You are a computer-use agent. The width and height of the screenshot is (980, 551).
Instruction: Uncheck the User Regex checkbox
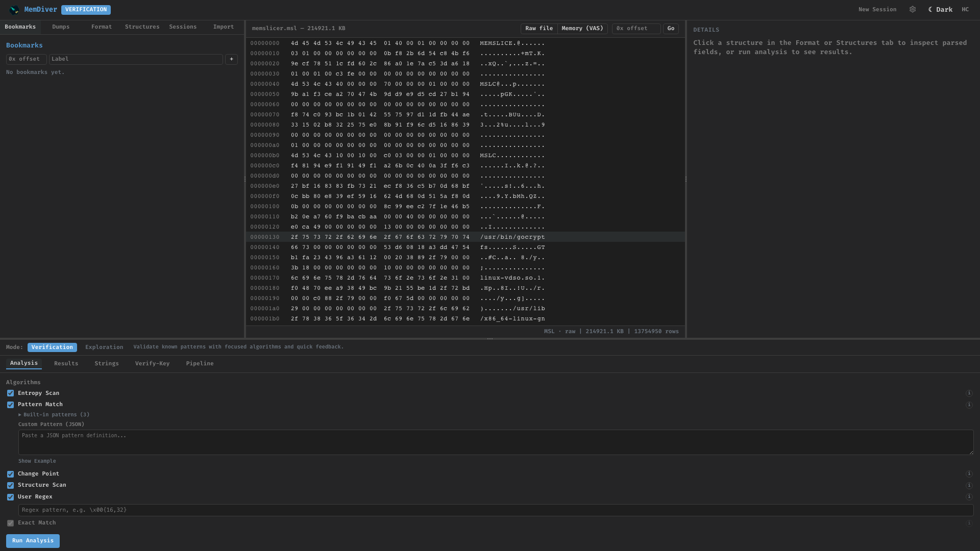[10, 497]
